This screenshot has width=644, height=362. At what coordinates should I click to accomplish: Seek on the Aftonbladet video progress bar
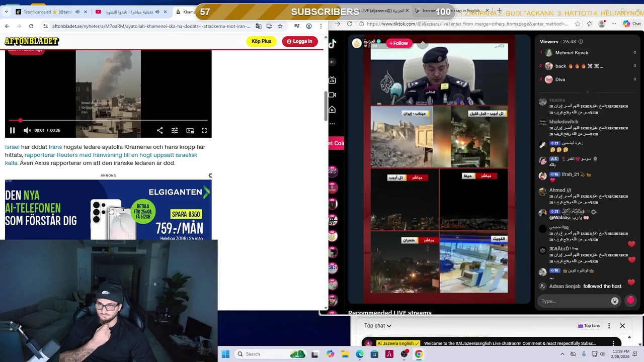tap(108, 120)
